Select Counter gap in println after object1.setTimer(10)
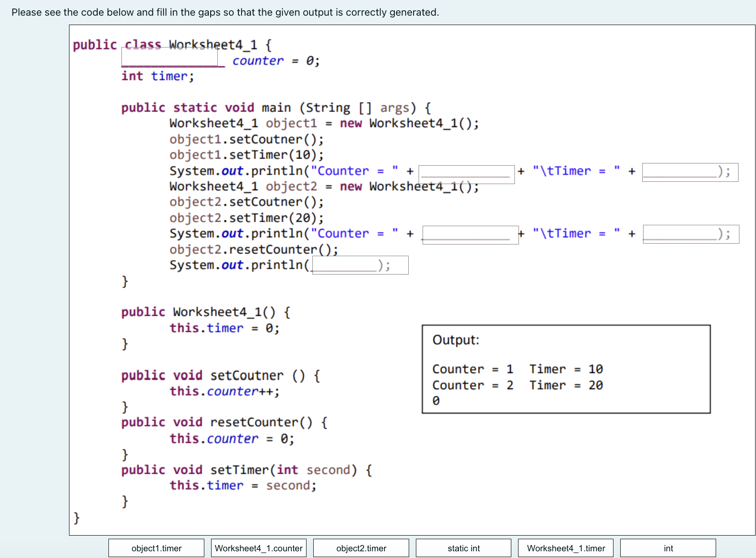756x558 pixels. tap(467, 174)
